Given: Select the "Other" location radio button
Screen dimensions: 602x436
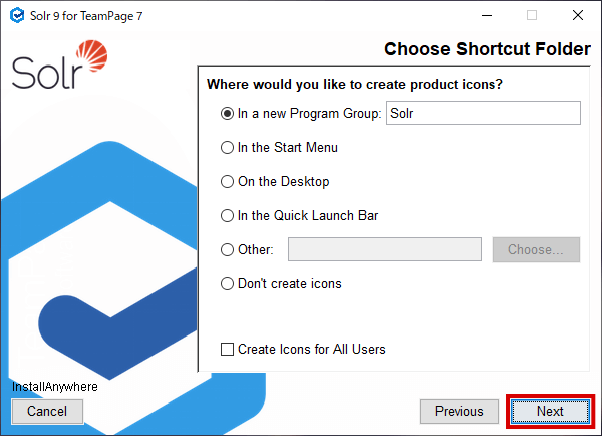Looking at the screenshot, I should click(x=227, y=250).
